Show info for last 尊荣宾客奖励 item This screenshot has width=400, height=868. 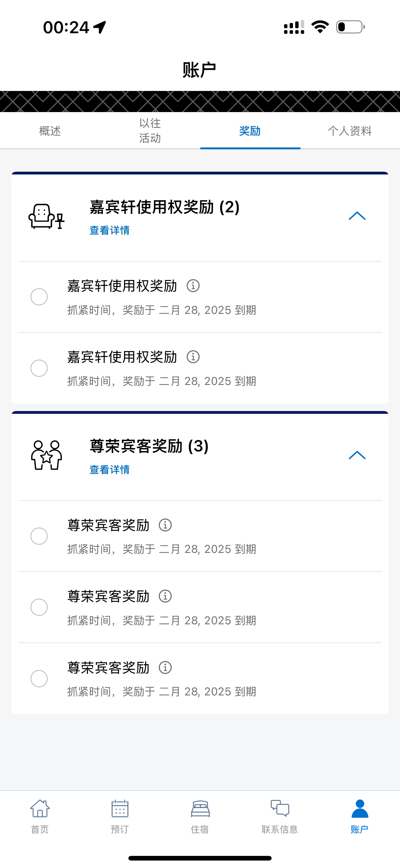tap(165, 667)
